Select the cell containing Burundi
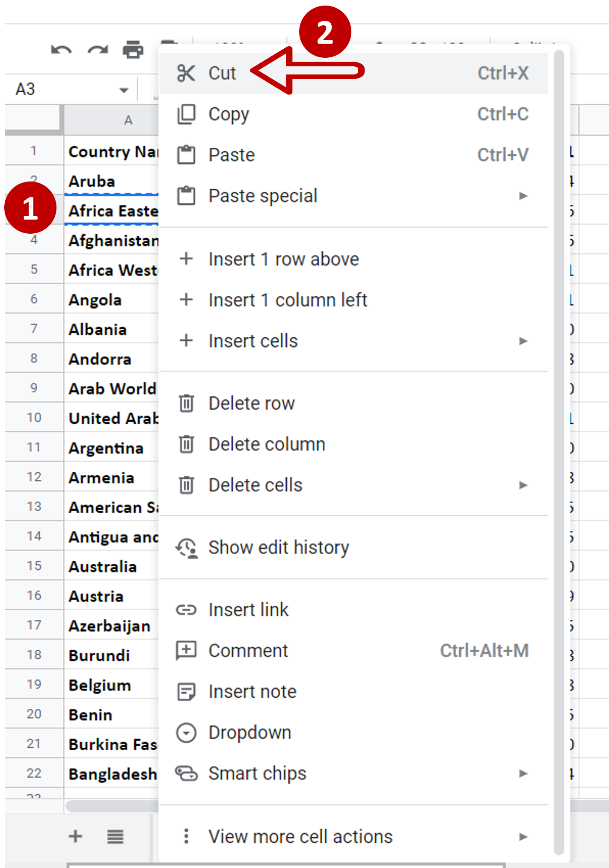The image size is (609, 868). coord(112,655)
